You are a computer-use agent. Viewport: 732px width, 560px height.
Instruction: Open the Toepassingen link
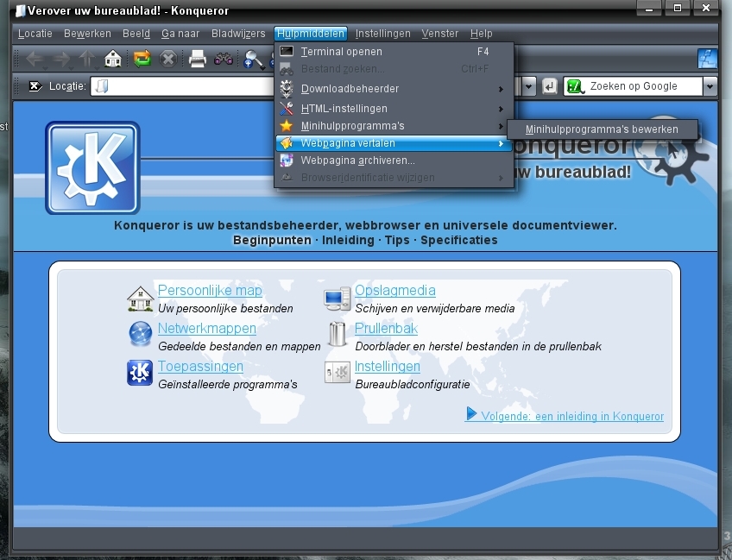tap(200, 367)
